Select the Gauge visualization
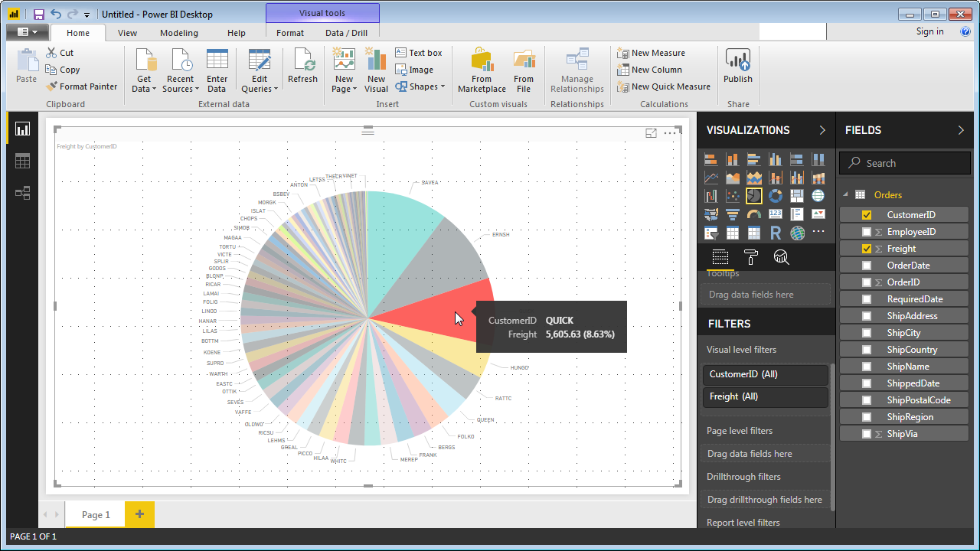 (753, 214)
